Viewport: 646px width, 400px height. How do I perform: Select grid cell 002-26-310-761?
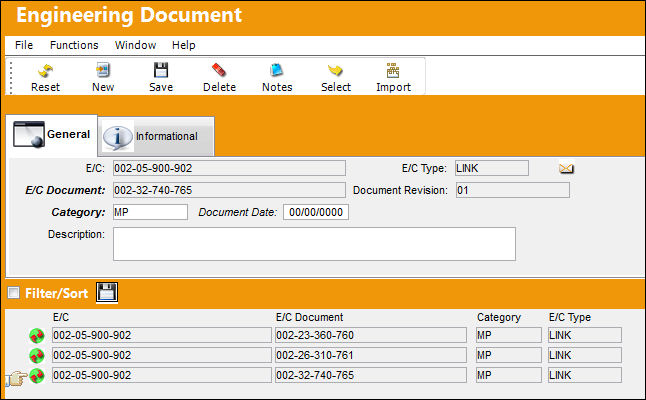(x=371, y=355)
